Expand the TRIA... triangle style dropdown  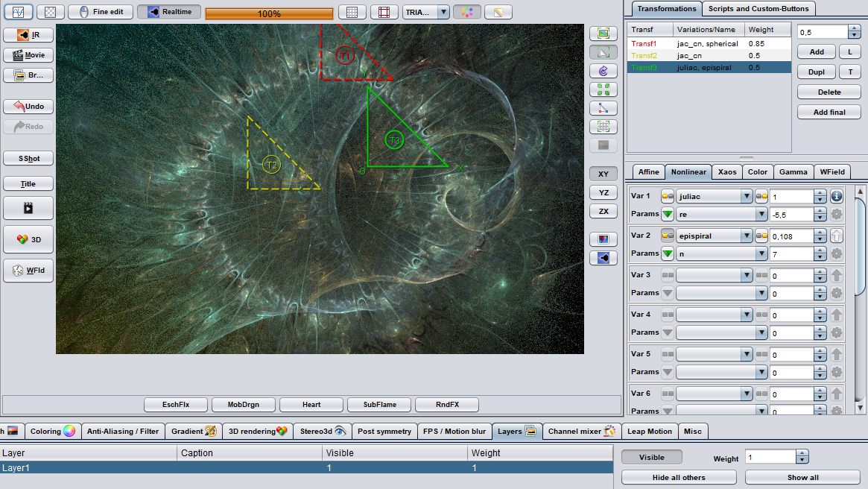[x=426, y=12]
